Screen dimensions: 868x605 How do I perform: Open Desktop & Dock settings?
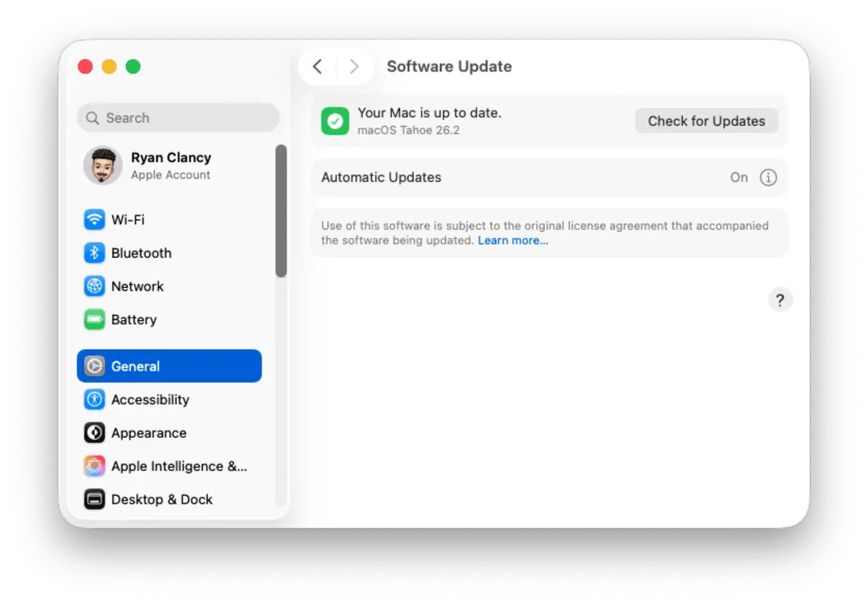(161, 499)
